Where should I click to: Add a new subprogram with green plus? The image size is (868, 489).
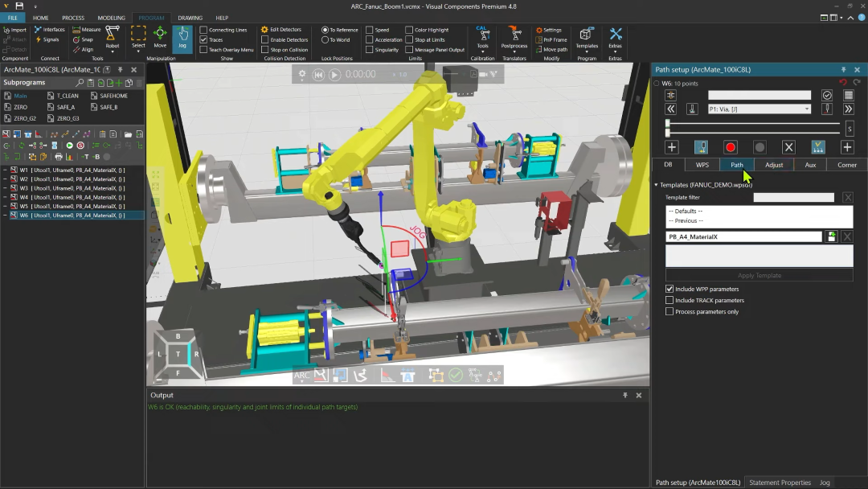click(x=119, y=83)
